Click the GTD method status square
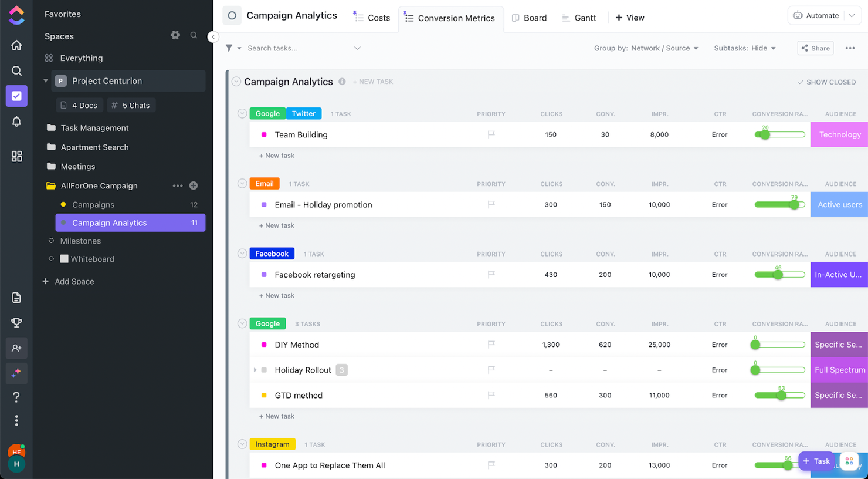868x479 pixels. (264, 395)
